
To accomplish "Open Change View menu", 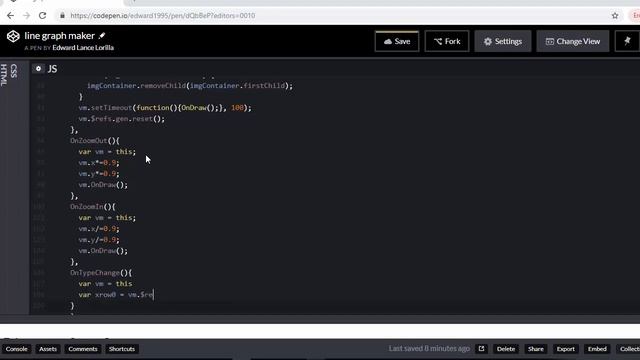I will [x=573, y=41].
